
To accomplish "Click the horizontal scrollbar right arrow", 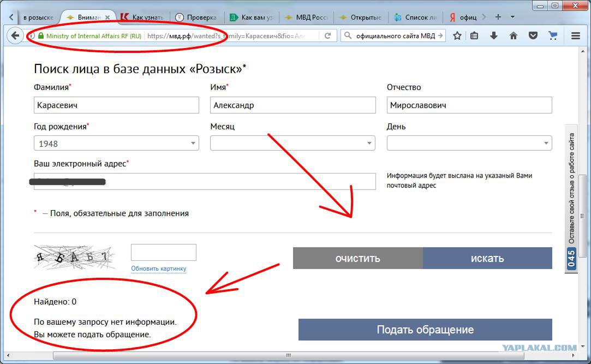I will [574, 355].
